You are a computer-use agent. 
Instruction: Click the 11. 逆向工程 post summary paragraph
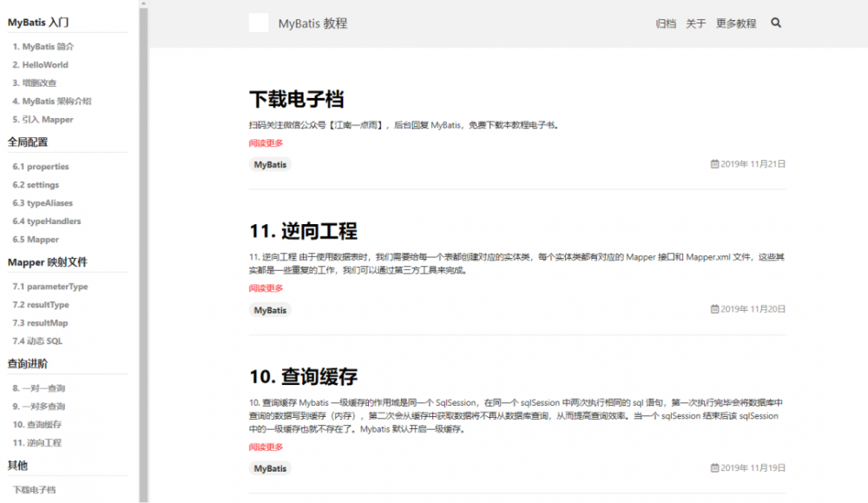[517, 264]
